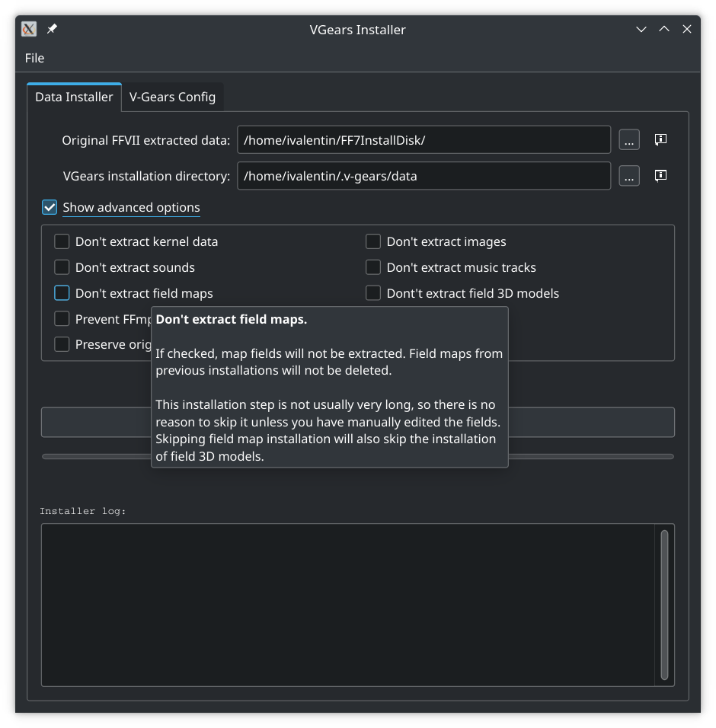Click the 'Installer log:' label
This screenshot has height=728, width=716.
click(x=83, y=511)
